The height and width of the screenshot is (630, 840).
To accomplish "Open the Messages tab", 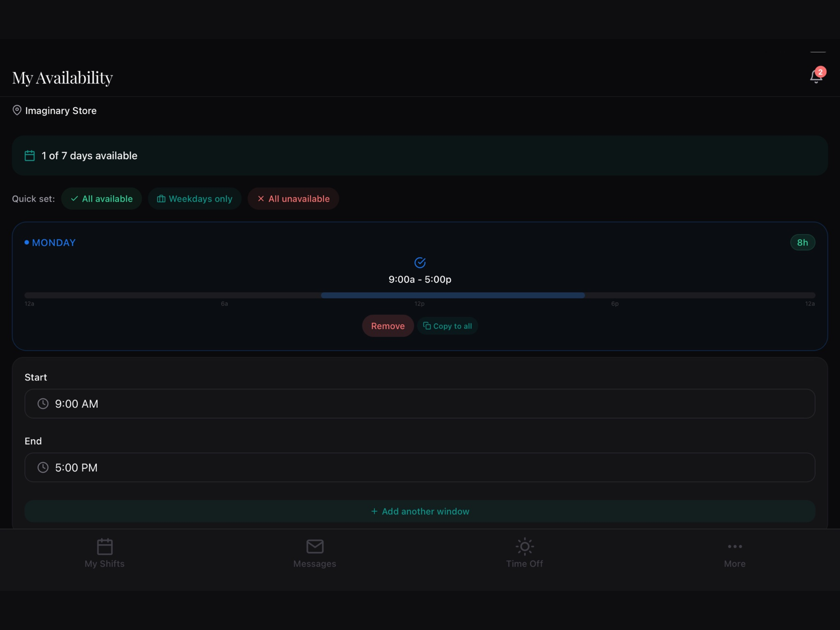I will 315,553.
